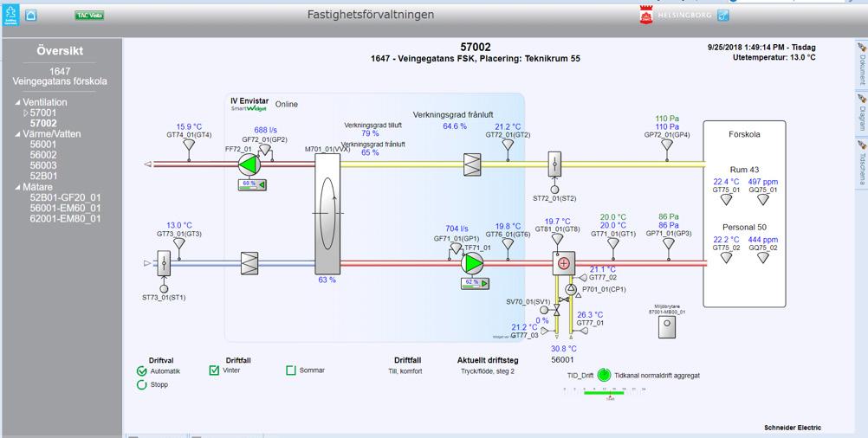Click the 56001 link below the heating pipes
The height and width of the screenshot is (438, 868).
(564, 359)
